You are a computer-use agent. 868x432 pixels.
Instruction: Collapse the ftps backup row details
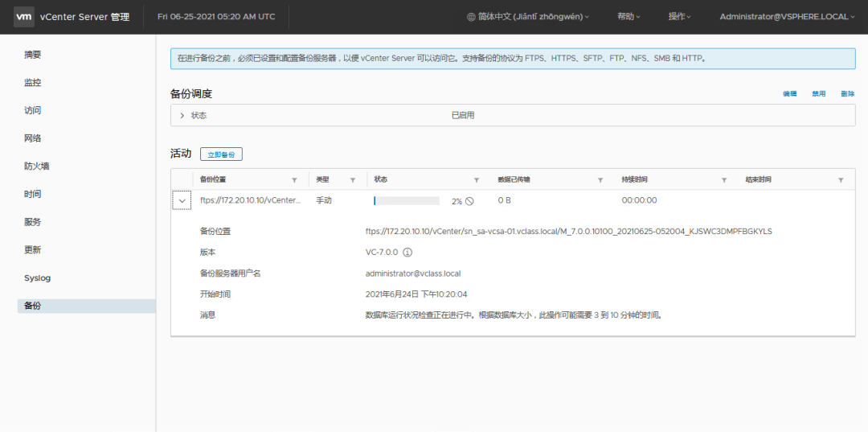pos(182,200)
